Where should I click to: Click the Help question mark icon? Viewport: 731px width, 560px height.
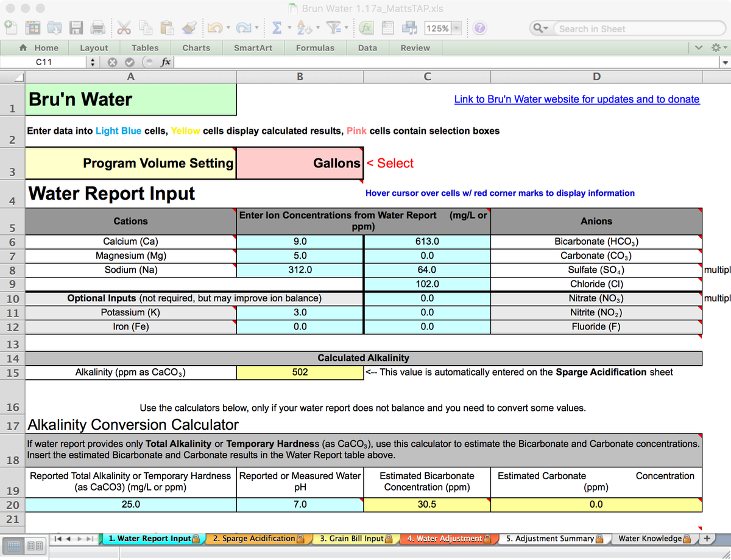(481, 27)
